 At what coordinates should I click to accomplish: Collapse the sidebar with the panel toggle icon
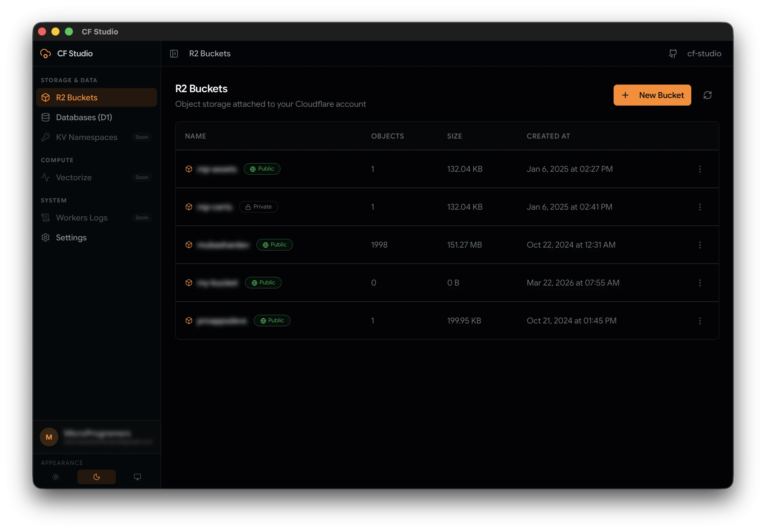click(174, 54)
